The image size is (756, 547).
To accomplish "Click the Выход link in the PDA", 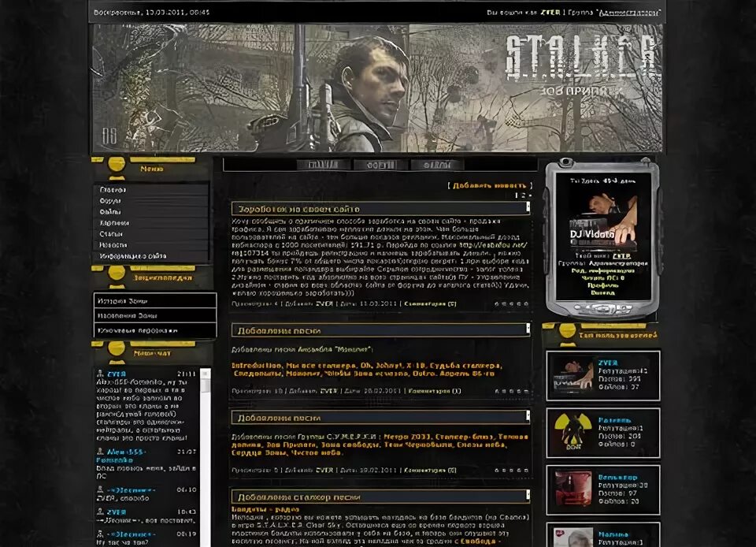I will 603,292.
